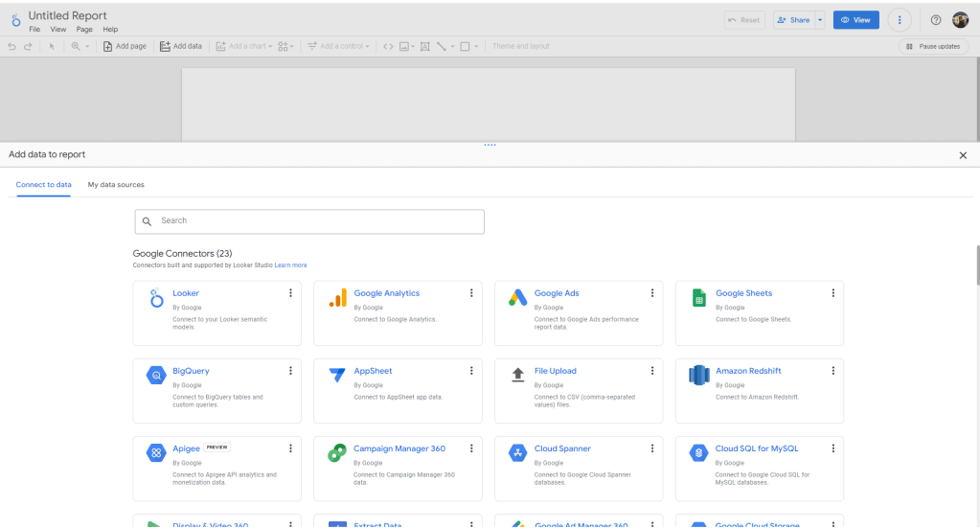Click the blue View button
980x529 pixels.
click(855, 20)
